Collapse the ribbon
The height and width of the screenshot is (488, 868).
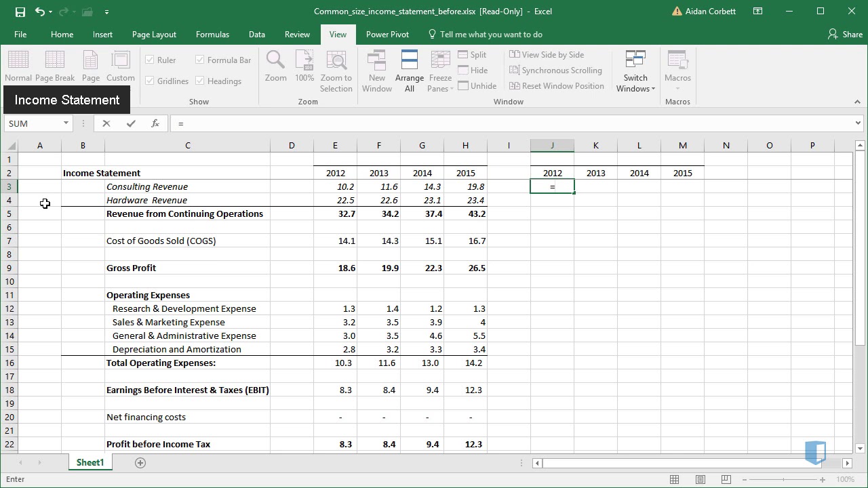857,102
